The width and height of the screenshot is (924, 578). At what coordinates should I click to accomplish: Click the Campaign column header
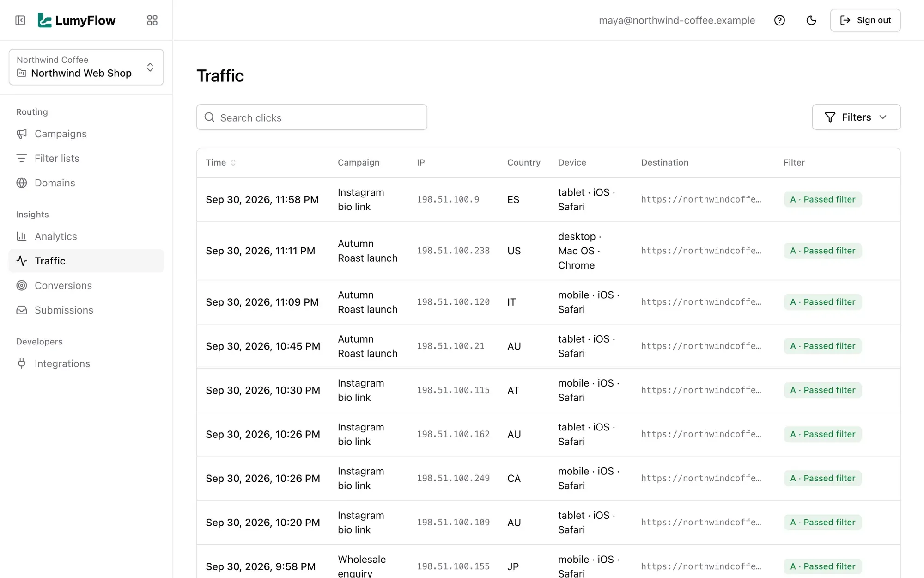pos(359,163)
